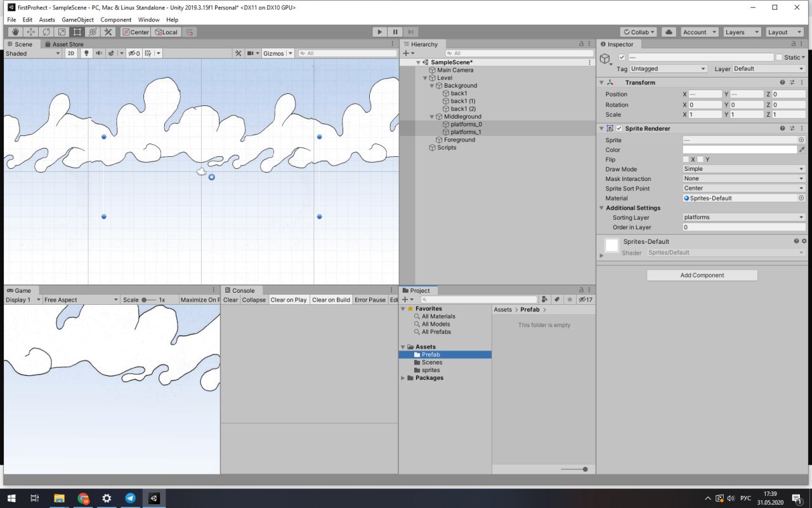This screenshot has width=812, height=508.
Task: Open the Mask Interaction dropdown
Action: 744,178
